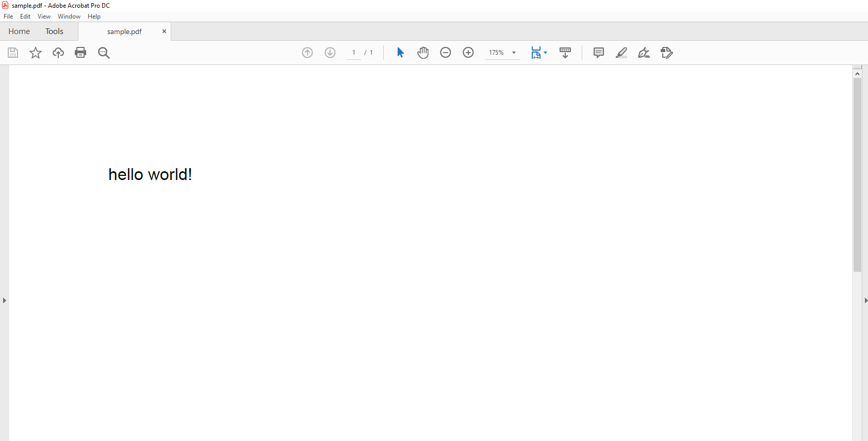Image resolution: width=868 pixels, height=441 pixels.
Task: Click the Save file icon
Action: [x=13, y=53]
